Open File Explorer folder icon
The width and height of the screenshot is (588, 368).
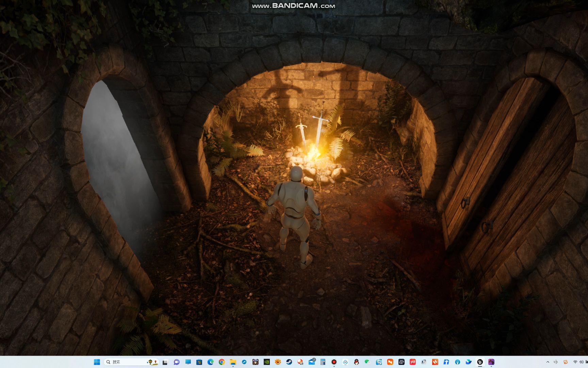233,362
